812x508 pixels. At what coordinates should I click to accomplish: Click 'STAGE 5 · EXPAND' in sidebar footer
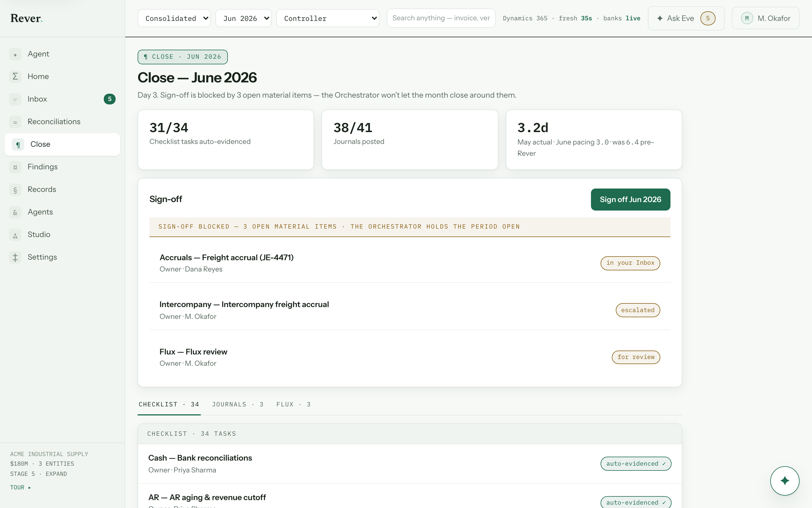pos(39,474)
